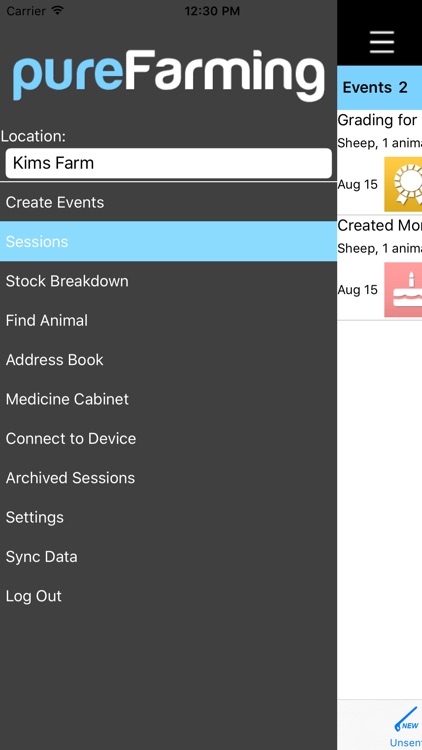This screenshot has height=750, width=422.
Task: Tap the Carrier status label
Action: tap(26, 11)
